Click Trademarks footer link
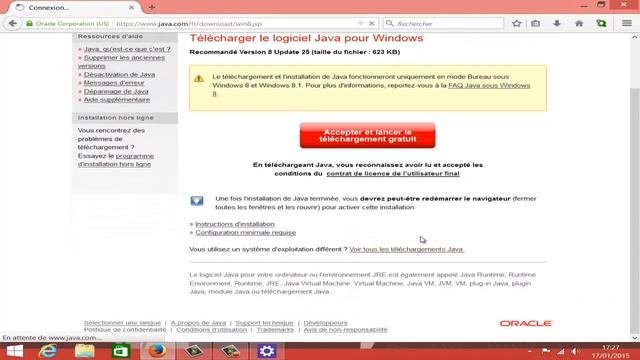 coord(275,329)
